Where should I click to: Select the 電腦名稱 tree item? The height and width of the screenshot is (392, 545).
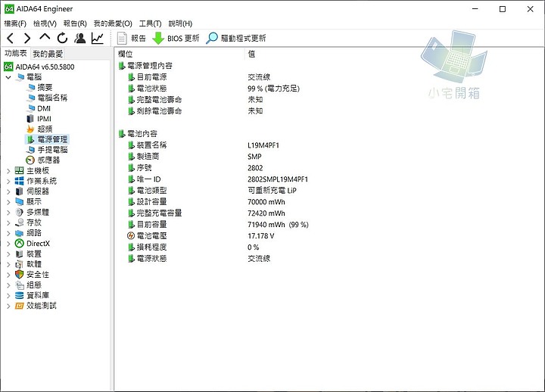click(52, 98)
